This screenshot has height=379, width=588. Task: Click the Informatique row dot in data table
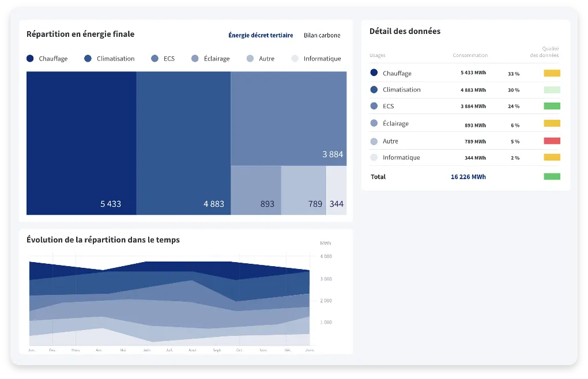pyautogui.click(x=374, y=157)
